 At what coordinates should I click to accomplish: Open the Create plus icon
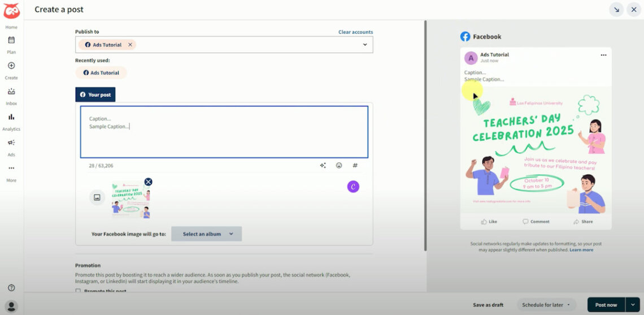11,66
